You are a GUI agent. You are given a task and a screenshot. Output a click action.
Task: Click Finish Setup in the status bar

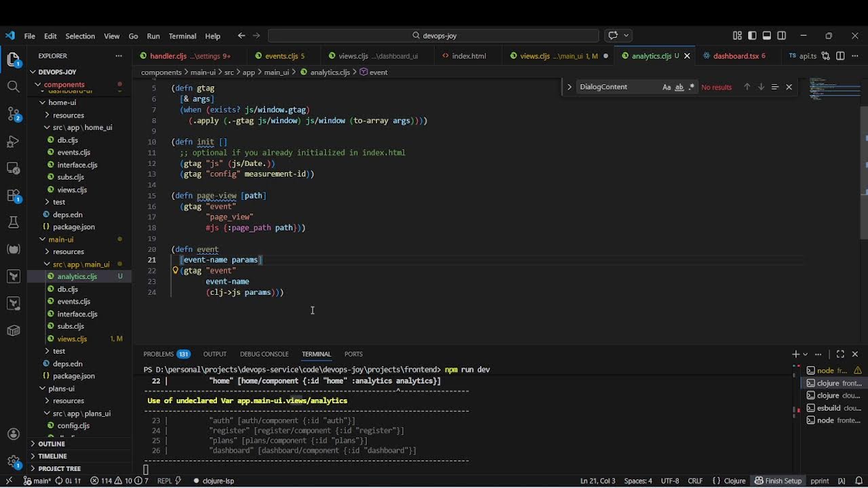point(778,481)
